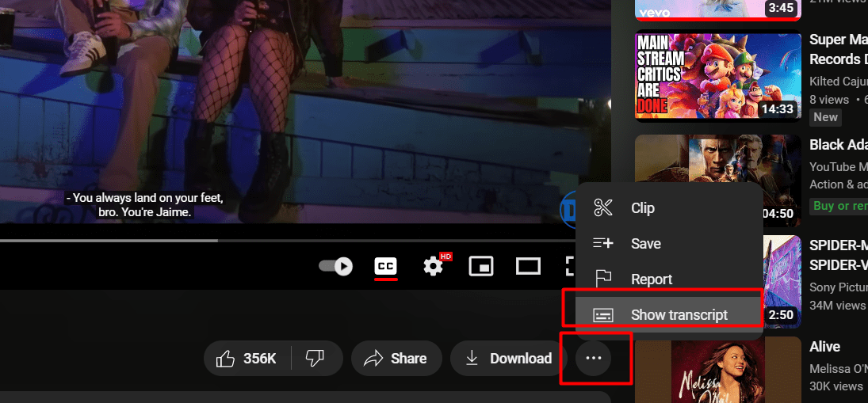The image size is (868, 403).
Task: Open the Mainstream Critics Are Done thumbnail
Action: point(718,76)
